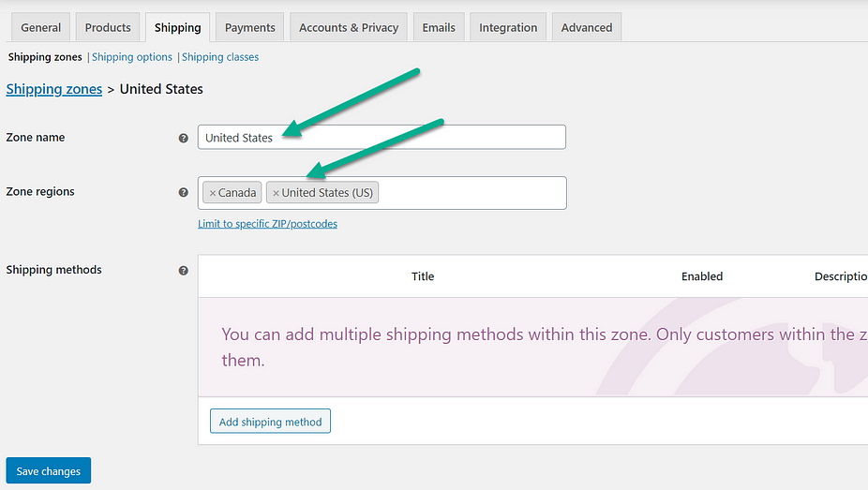Select the Shipping tab
This screenshot has height=490, width=868.
coord(178,27)
